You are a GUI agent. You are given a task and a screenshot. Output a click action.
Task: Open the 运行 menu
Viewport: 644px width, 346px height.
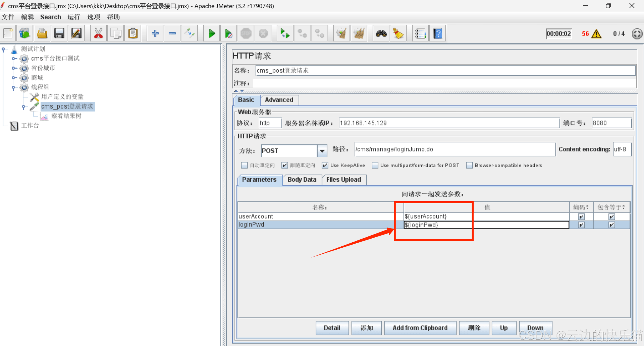[74, 17]
